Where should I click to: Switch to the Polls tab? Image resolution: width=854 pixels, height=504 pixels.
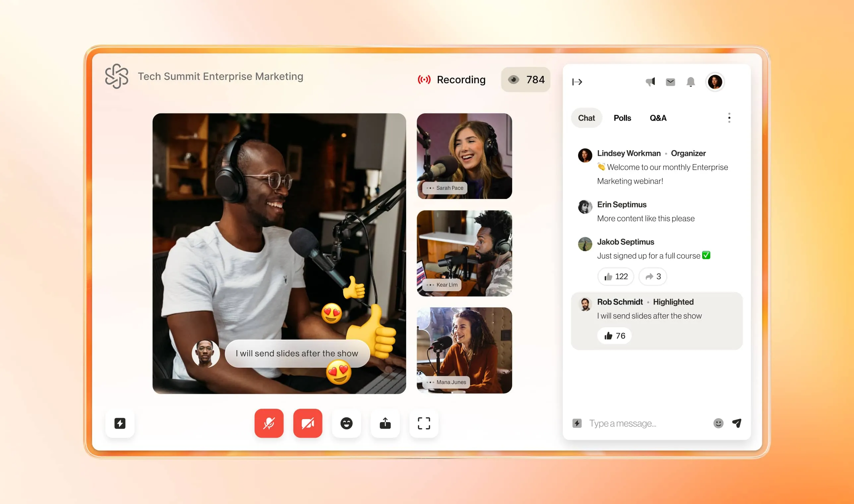[x=622, y=118]
